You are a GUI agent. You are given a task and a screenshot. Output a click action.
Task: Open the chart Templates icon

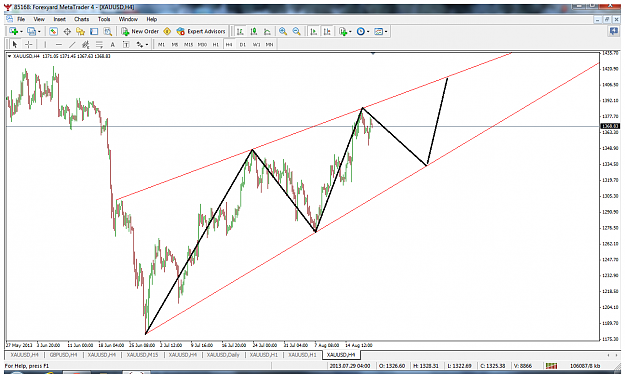tap(379, 31)
